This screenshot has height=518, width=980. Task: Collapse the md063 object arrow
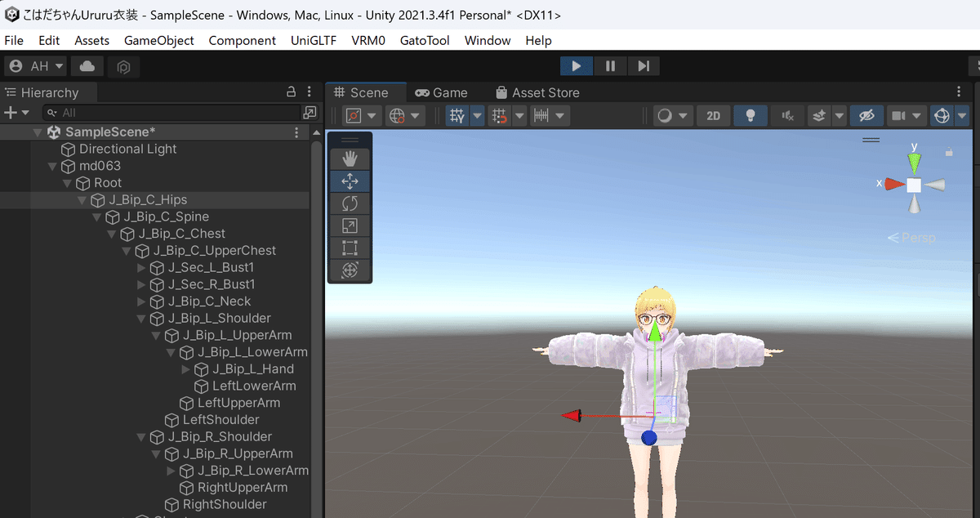point(52,166)
